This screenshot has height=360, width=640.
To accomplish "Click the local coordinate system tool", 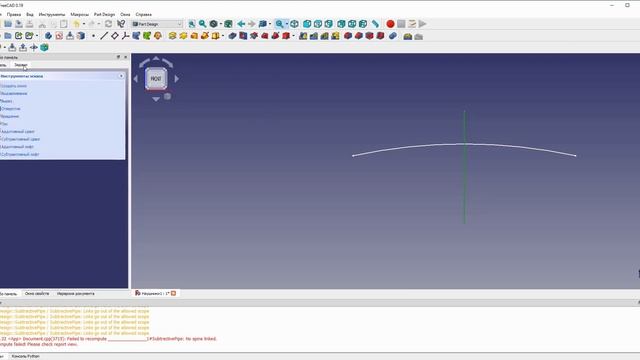I will click(x=125, y=36).
